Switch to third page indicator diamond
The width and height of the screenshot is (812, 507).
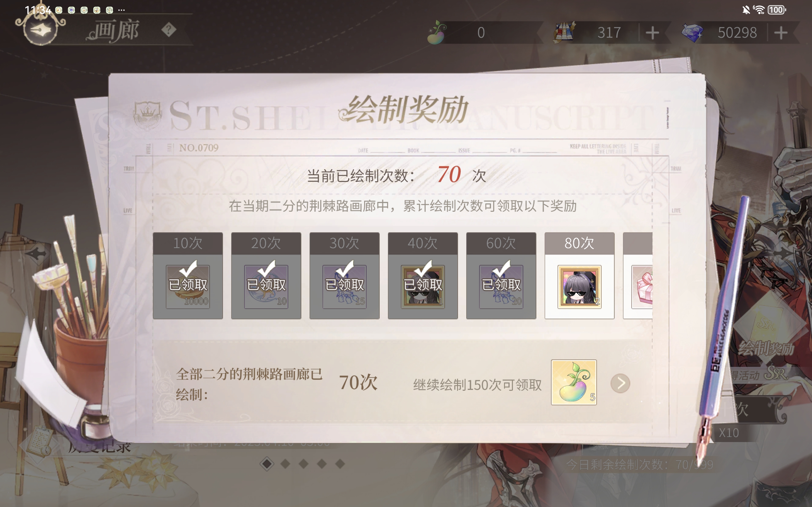[304, 464]
